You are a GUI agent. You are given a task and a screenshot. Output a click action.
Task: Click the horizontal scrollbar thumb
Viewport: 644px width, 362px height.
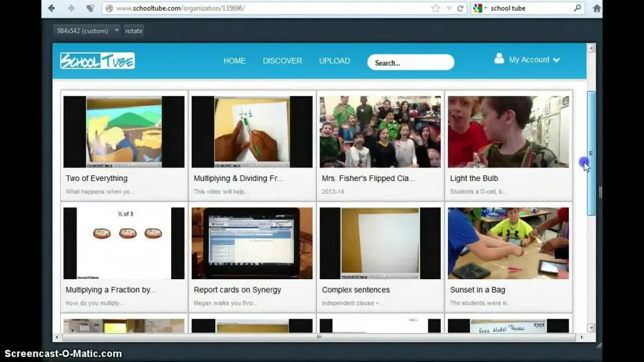[319, 337]
